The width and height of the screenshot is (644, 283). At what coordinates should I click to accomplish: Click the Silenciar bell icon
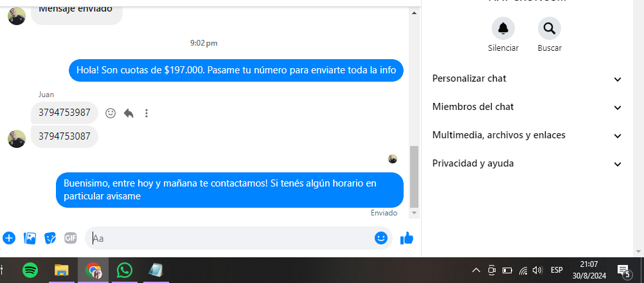coord(503,28)
